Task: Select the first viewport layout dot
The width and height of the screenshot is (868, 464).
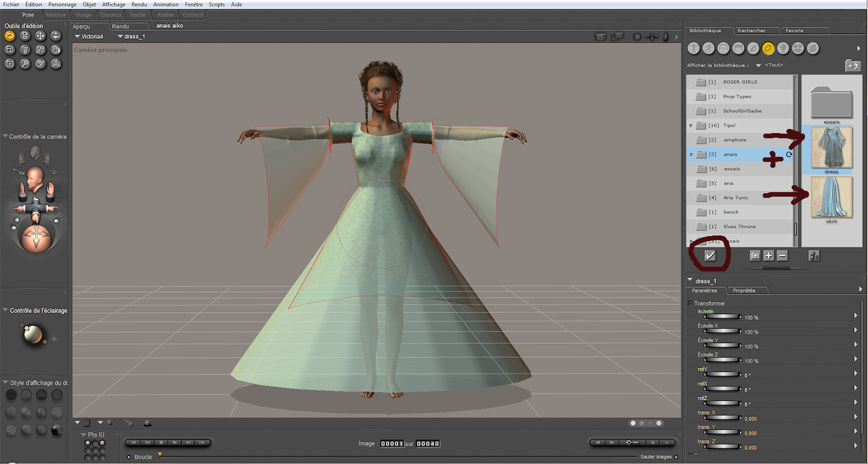Action: [632, 423]
